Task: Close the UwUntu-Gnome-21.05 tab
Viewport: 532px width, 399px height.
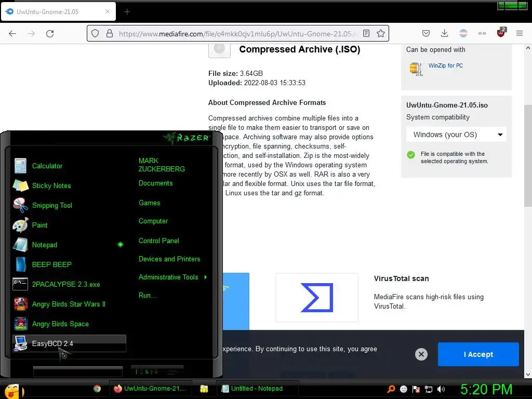Action: pyautogui.click(x=107, y=11)
